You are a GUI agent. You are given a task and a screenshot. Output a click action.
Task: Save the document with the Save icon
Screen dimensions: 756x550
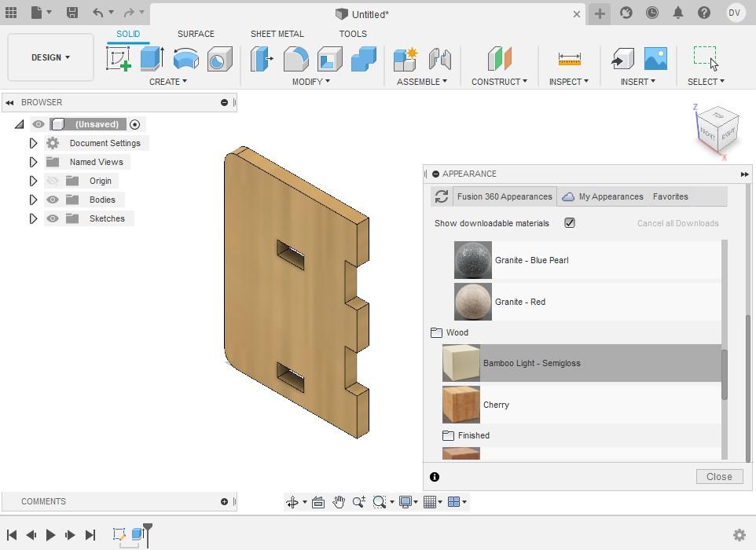click(72, 13)
